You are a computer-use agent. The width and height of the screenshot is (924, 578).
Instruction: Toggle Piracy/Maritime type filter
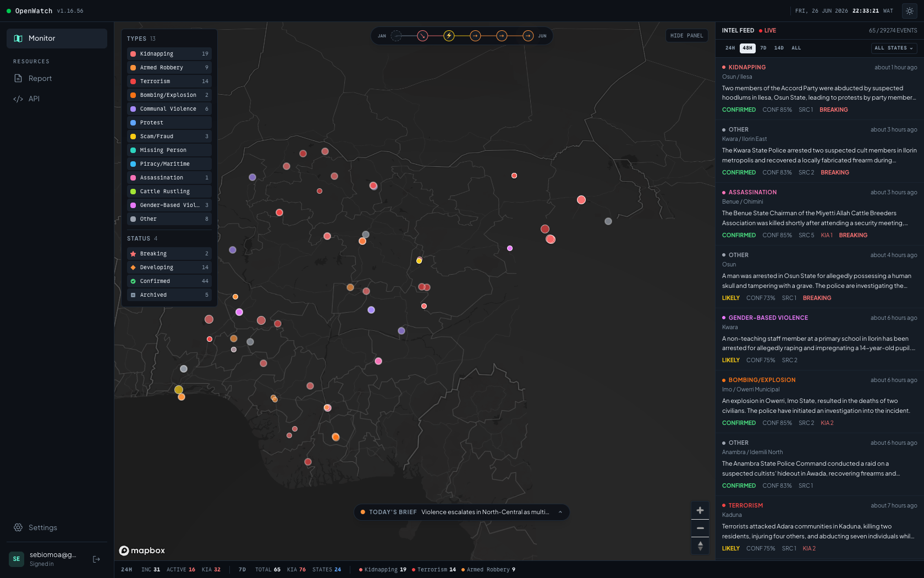pos(169,164)
